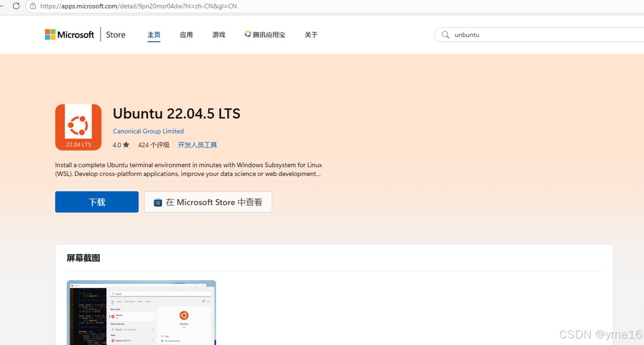The width and height of the screenshot is (644, 345).
Task: Click the 424 个评级 ratings text
Action: (x=153, y=145)
